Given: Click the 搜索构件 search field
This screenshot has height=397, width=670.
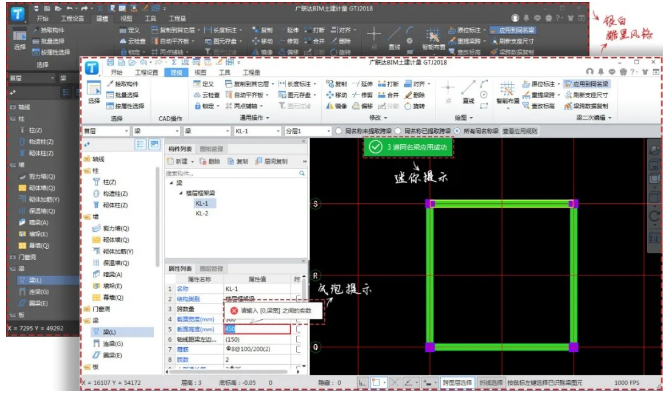Looking at the screenshot, I should click(236, 174).
